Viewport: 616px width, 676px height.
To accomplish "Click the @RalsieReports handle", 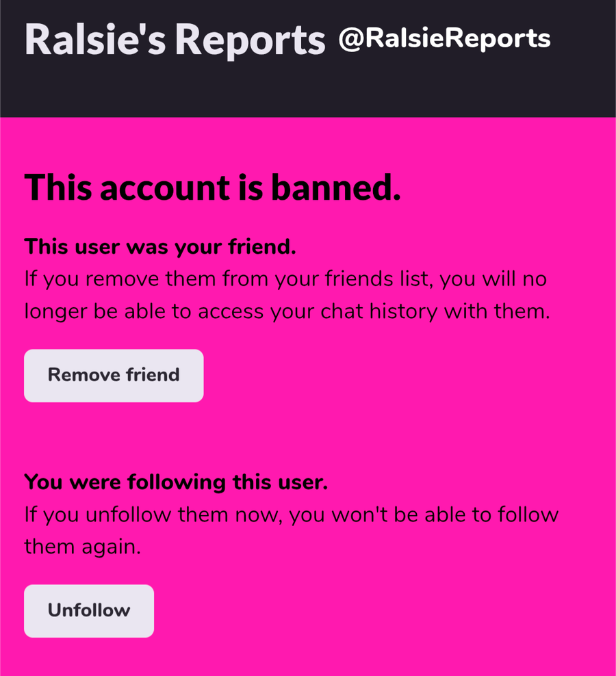I will 444,38.
